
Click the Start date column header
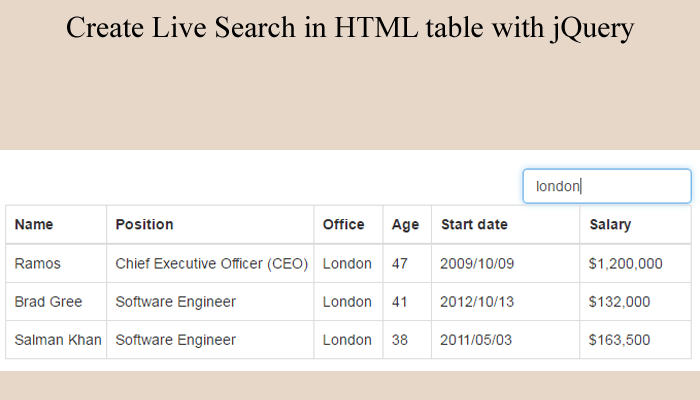point(473,225)
